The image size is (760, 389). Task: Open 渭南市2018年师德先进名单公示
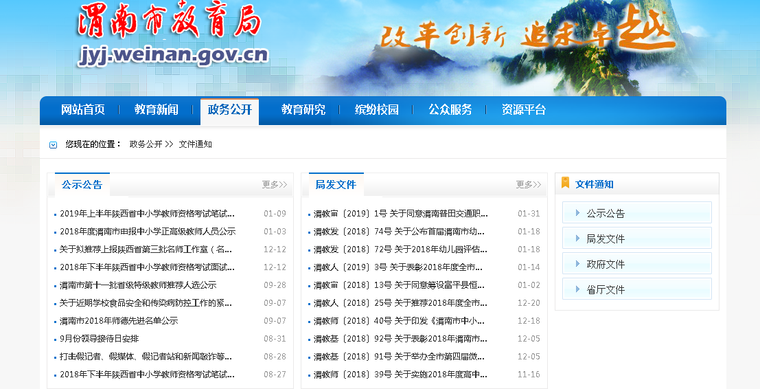coord(119,321)
